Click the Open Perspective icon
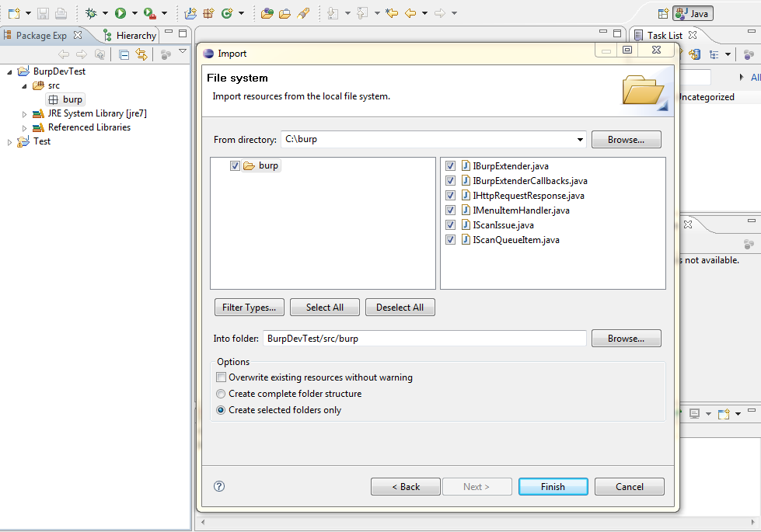 (x=663, y=13)
